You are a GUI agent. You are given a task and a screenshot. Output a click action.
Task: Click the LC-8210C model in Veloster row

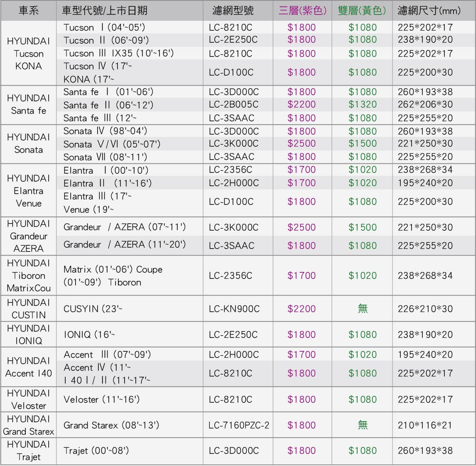(x=231, y=399)
